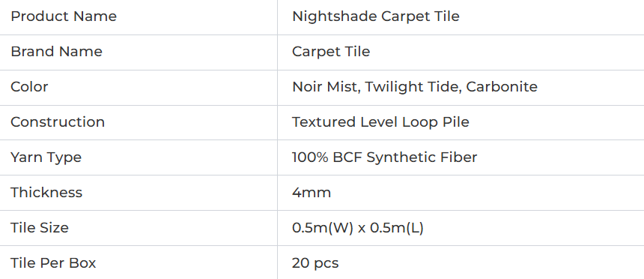Click the Thickness label
The height and width of the screenshot is (279, 644).
coord(46,193)
